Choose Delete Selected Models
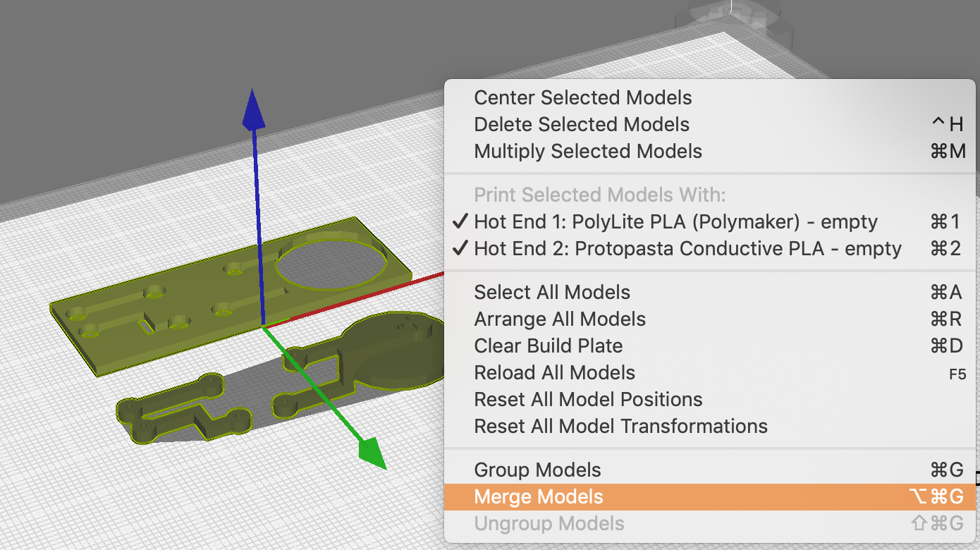980x550 pixels. (x=582, y=124)
